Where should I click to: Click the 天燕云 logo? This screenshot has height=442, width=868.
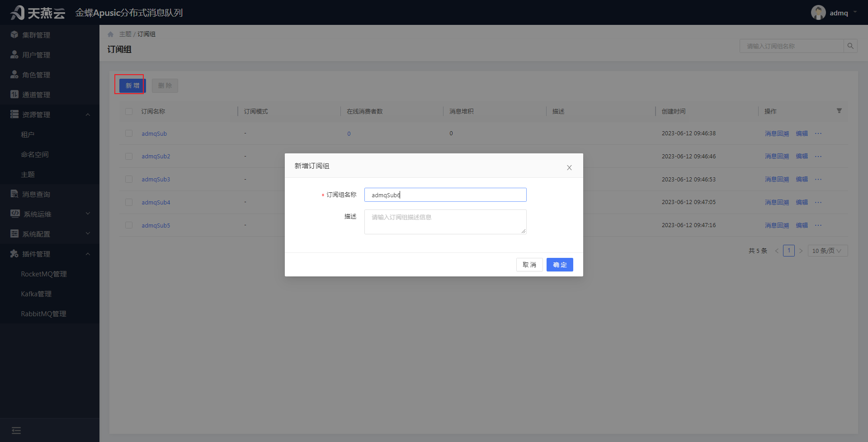pos(38,13)
